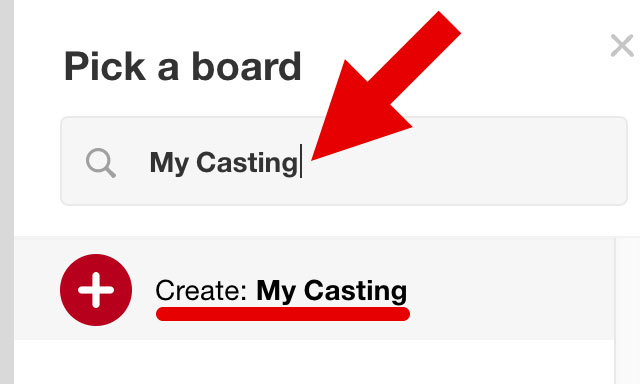The width and height of the screenshot is (640, 384).
Task: Click the red underline beneath Create text
Action: [x=282, y=314]
